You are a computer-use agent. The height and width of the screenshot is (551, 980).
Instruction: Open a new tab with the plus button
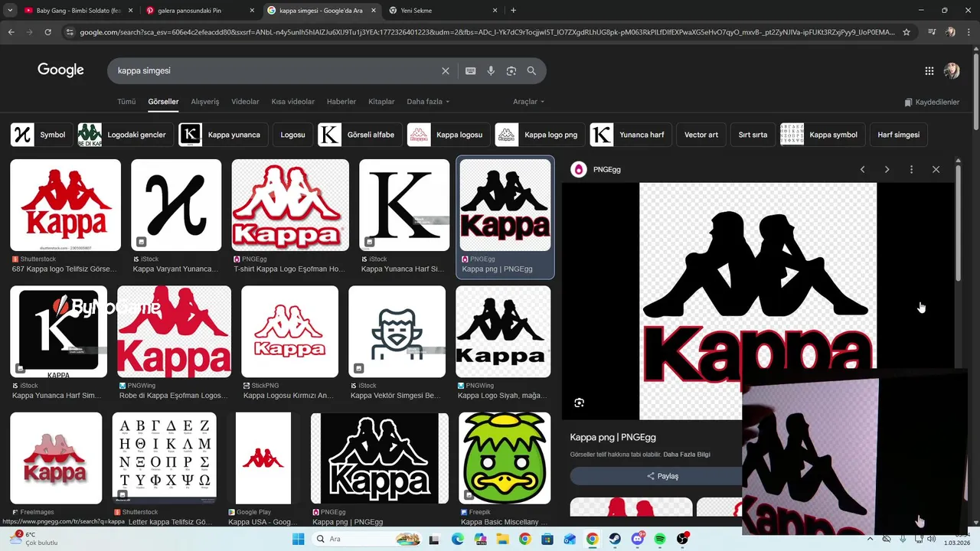513,11
